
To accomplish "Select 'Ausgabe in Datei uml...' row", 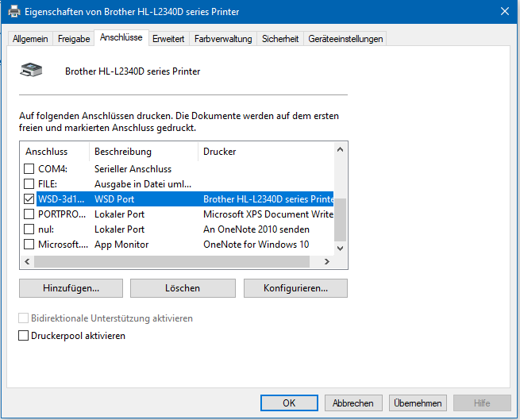I will point(143,183).
